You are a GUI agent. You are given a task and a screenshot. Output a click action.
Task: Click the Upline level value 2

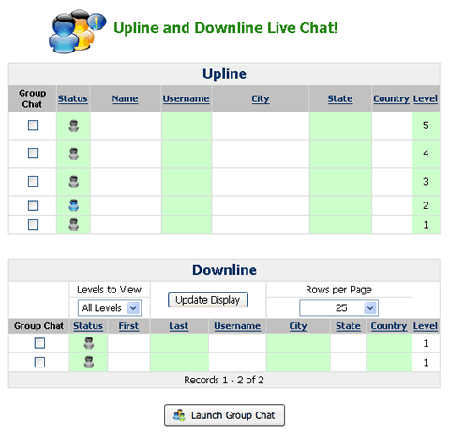[426, 205]
